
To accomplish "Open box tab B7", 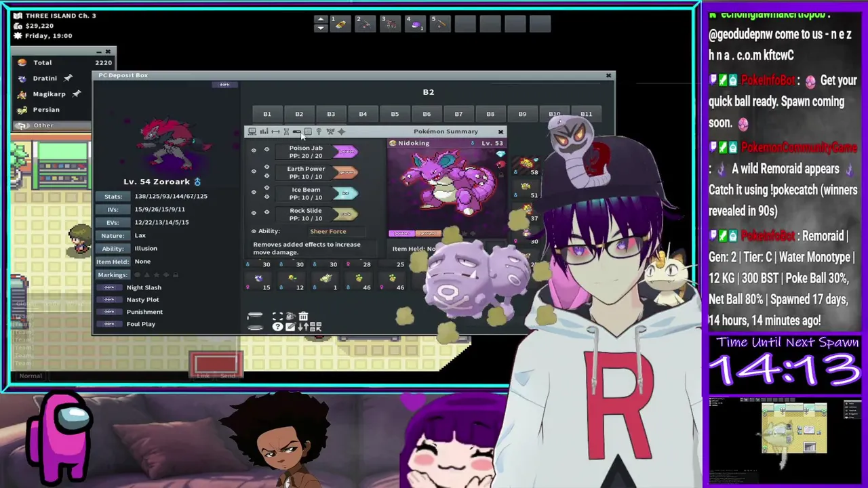I will tap(458, 114).
